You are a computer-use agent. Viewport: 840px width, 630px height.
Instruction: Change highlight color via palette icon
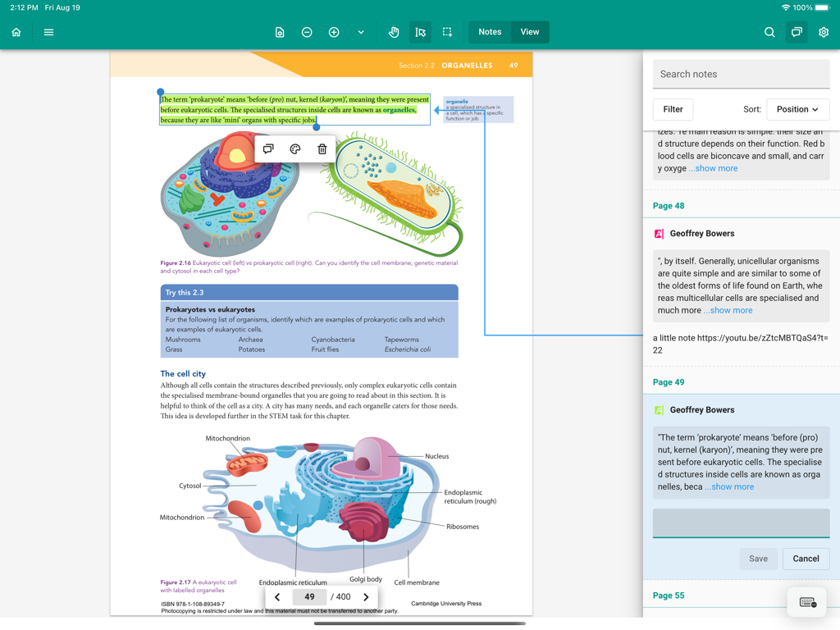295,149
